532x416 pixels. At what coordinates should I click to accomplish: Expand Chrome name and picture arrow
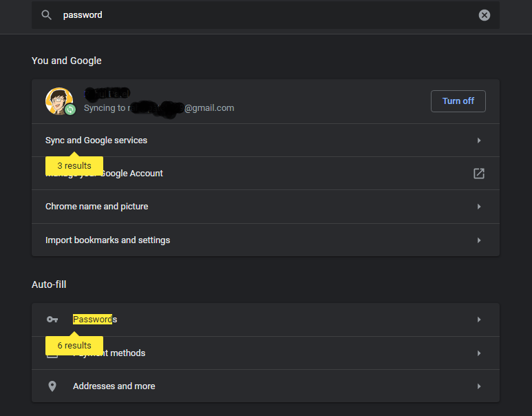point(479,207)
